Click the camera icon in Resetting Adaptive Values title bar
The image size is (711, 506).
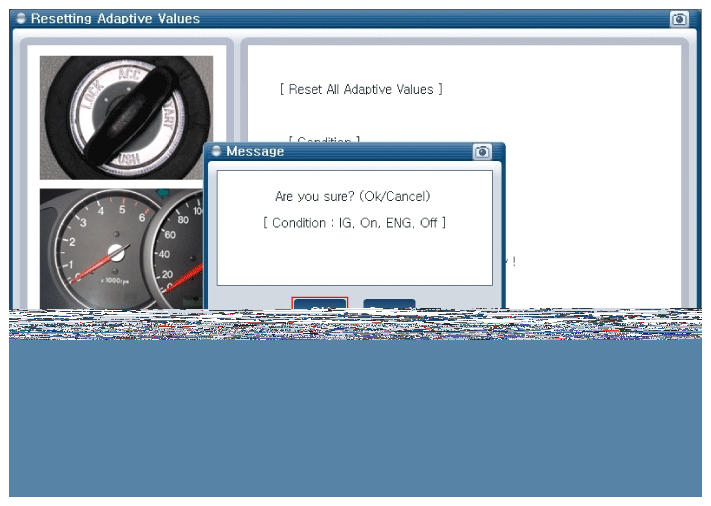pyautogui.click(x=679, y=19)
